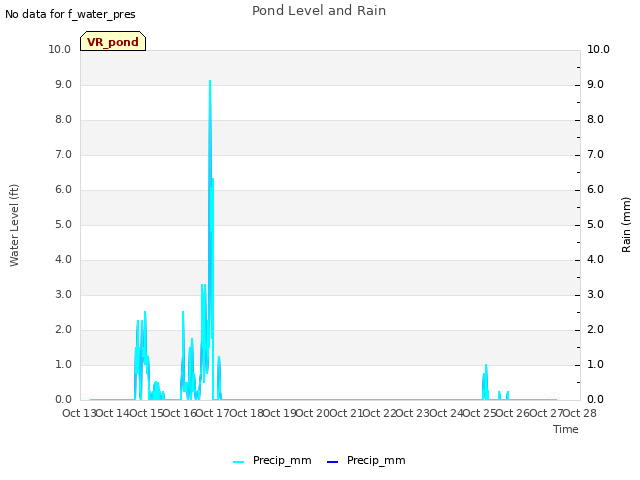Click the Rain (mm) axis label

point(626,225)
